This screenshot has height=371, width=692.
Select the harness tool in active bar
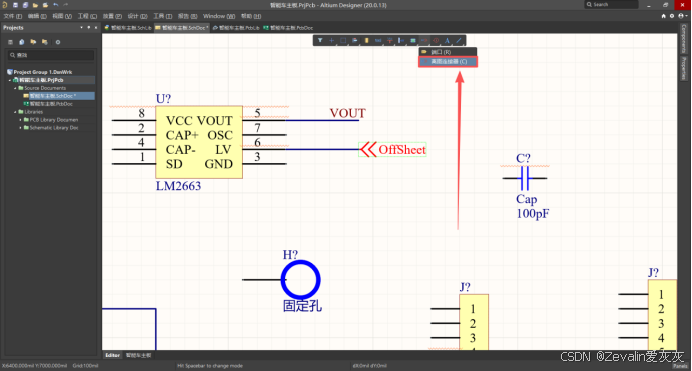[x=401, y=41]
